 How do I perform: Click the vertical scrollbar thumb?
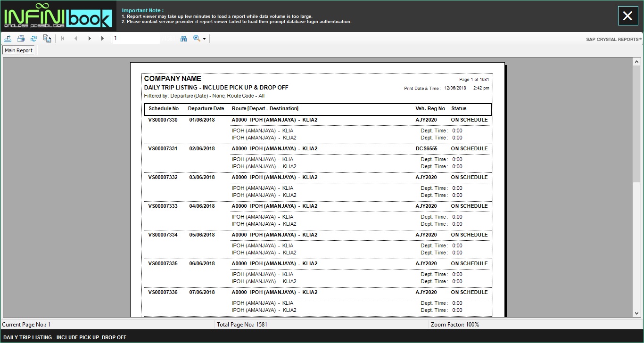[x=637, y=125]
